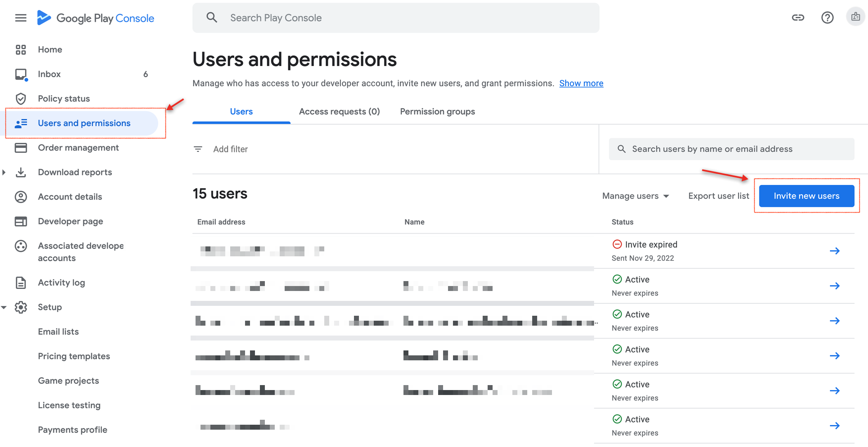Image resolution: width=868 pixels, height=447 pixels.
Task: Open the hamburger navigation menu
Action: point(21,18)
